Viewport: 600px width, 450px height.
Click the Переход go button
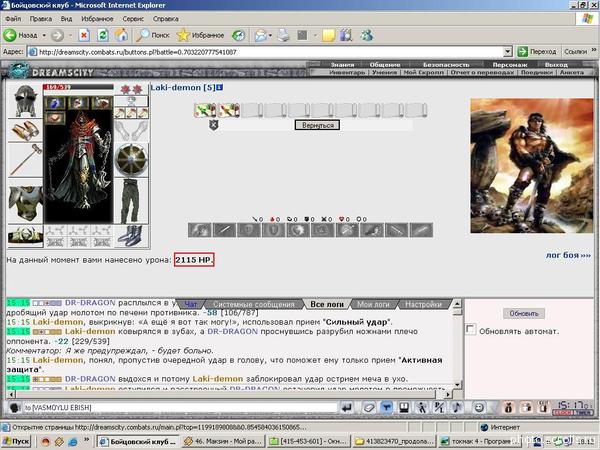(536, 51)
